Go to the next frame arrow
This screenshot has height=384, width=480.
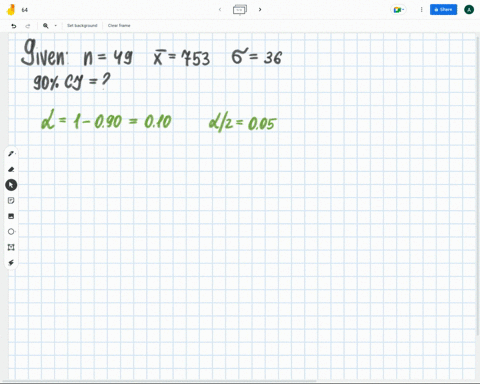pyautogui.click(x=260, y=9)
